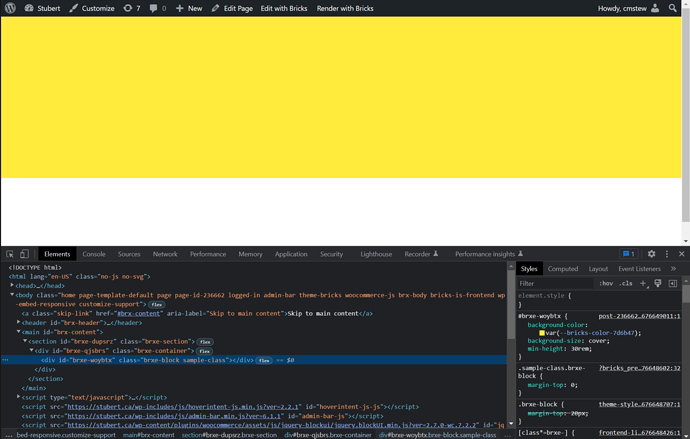Switch to the Elements tab

click(57, 254)
